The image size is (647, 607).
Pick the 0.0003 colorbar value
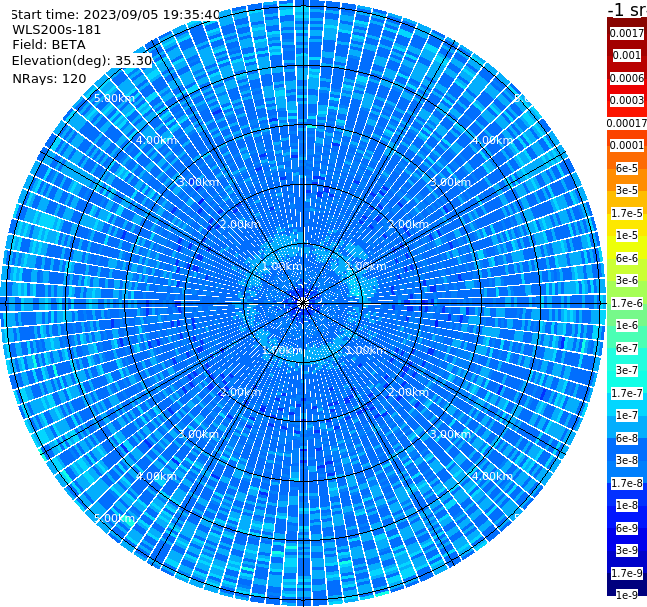(627, 100)
